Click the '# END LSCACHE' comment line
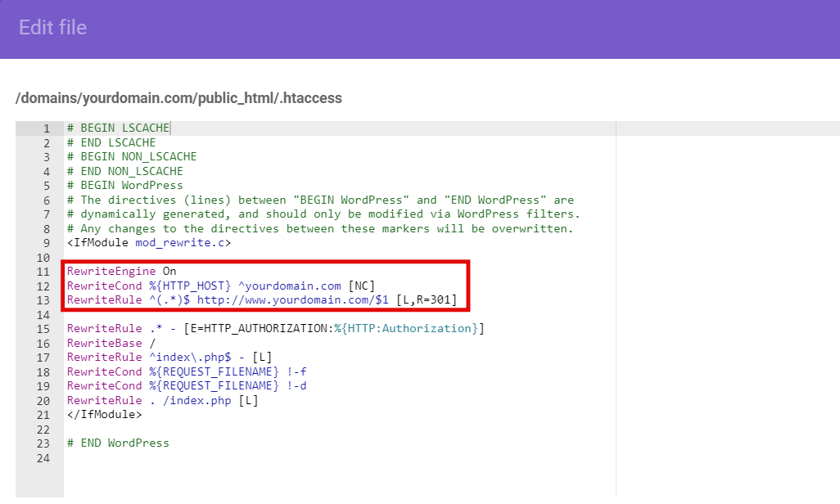This screenshot has width=840, height=504. point(111,142)
